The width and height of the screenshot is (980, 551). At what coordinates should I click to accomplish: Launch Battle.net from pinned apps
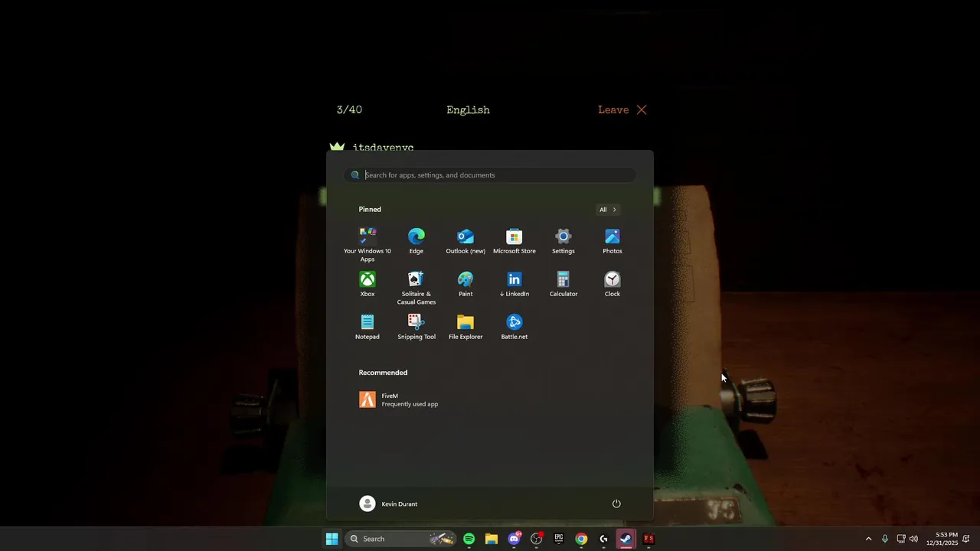point(514,327)
